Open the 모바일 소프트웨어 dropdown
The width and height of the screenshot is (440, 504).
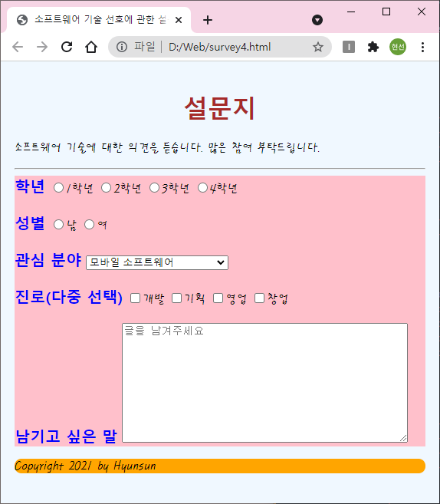(x=157, y=262)
